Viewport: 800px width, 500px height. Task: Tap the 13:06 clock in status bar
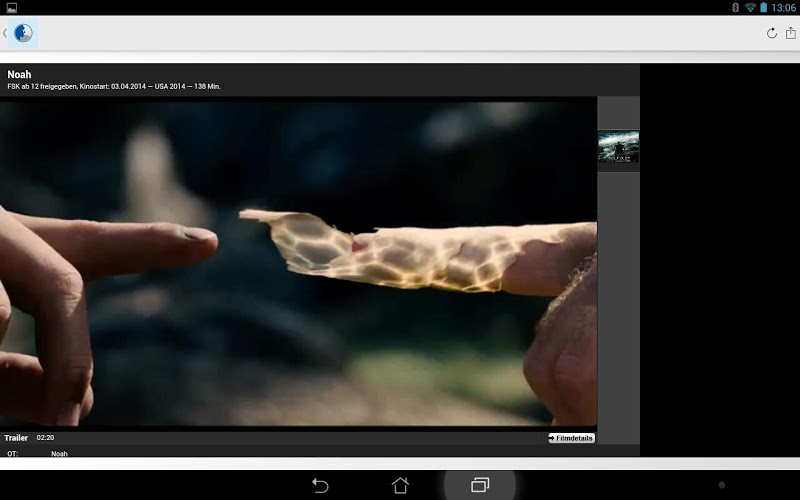(x=783, y=8)
